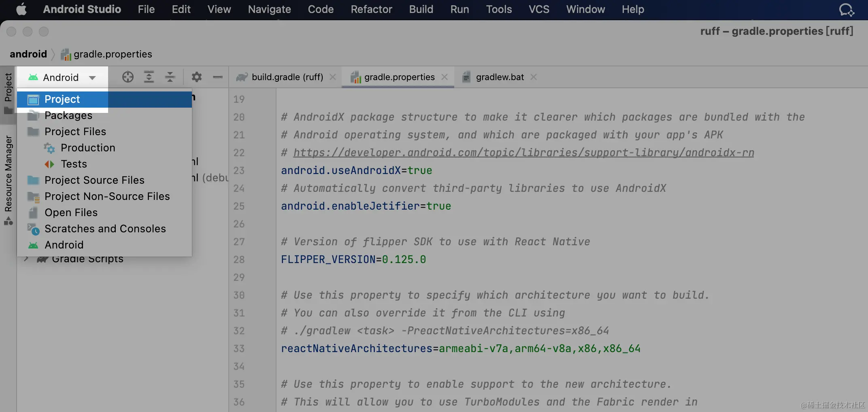Screen dimensions: 868x412
Task: Open the Code menu
Action: click(x=321, y=9)
